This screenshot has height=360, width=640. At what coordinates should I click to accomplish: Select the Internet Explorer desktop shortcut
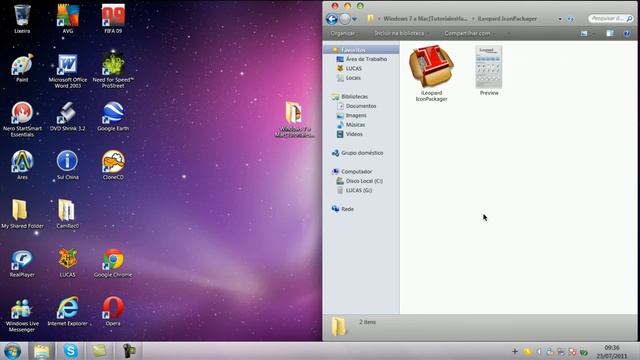pyautogui.click(x=67, y=312)
